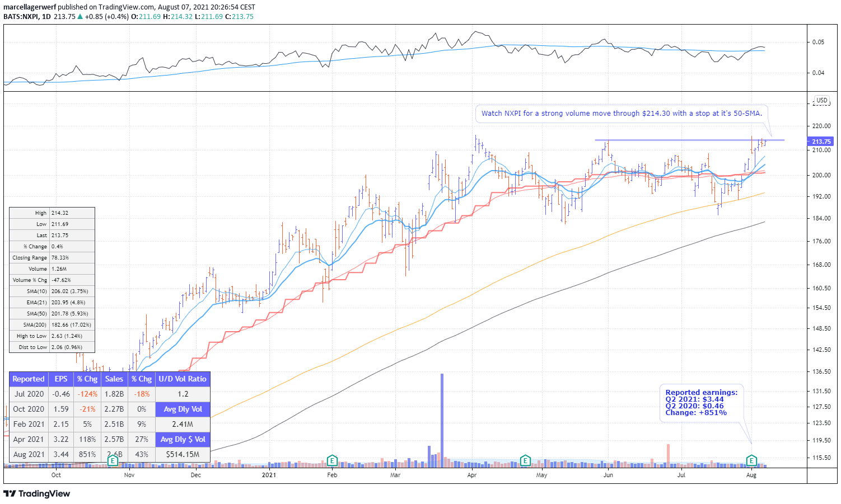Viewport: 841px width, 504px height.
Task: Click the 220.00 price axis label
Action: pyautogui.click(x=821, y=126)
